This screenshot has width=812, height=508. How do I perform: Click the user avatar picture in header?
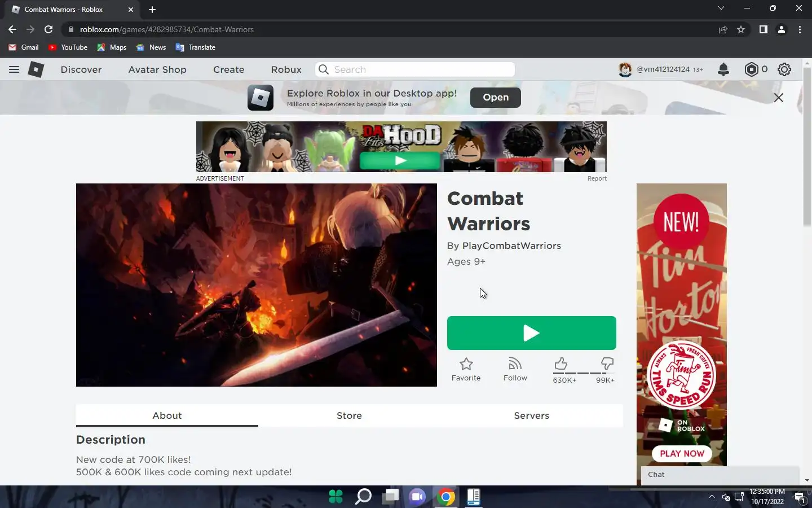point(625,69)
